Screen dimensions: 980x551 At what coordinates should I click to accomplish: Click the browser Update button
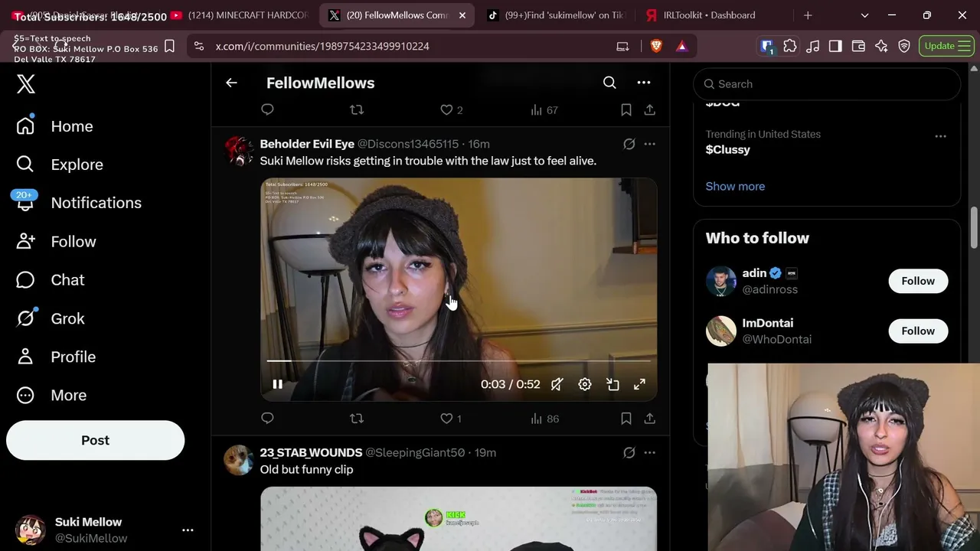point(946,46)
